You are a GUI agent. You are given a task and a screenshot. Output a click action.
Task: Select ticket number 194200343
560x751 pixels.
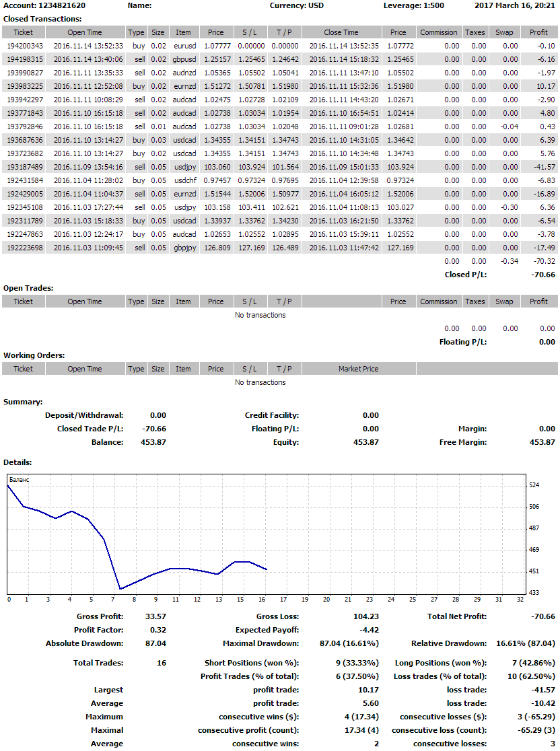click(25, 46)
